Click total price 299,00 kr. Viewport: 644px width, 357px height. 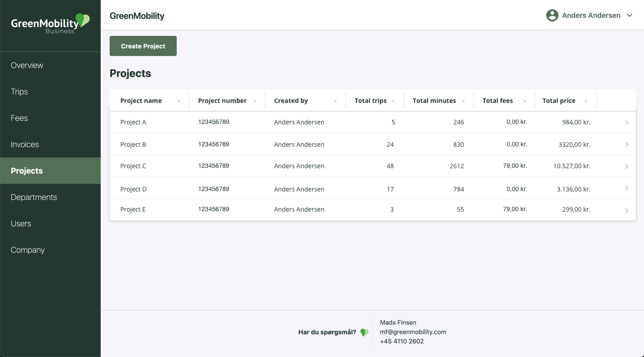576,209
